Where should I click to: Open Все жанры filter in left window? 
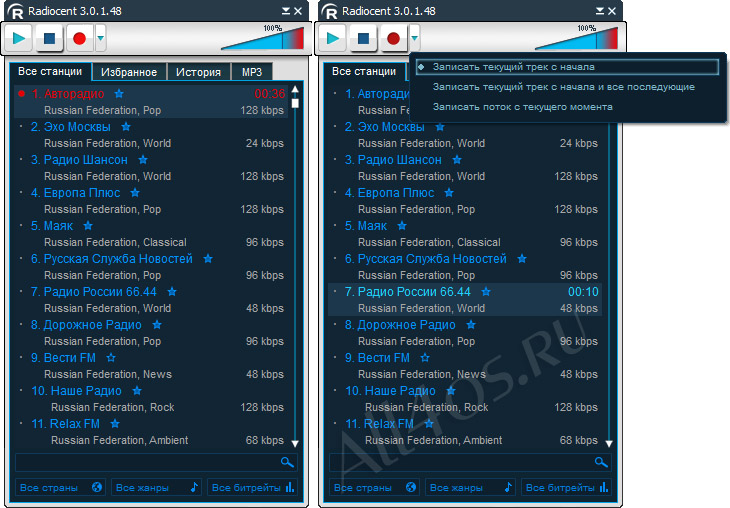[x=156, y=488]
